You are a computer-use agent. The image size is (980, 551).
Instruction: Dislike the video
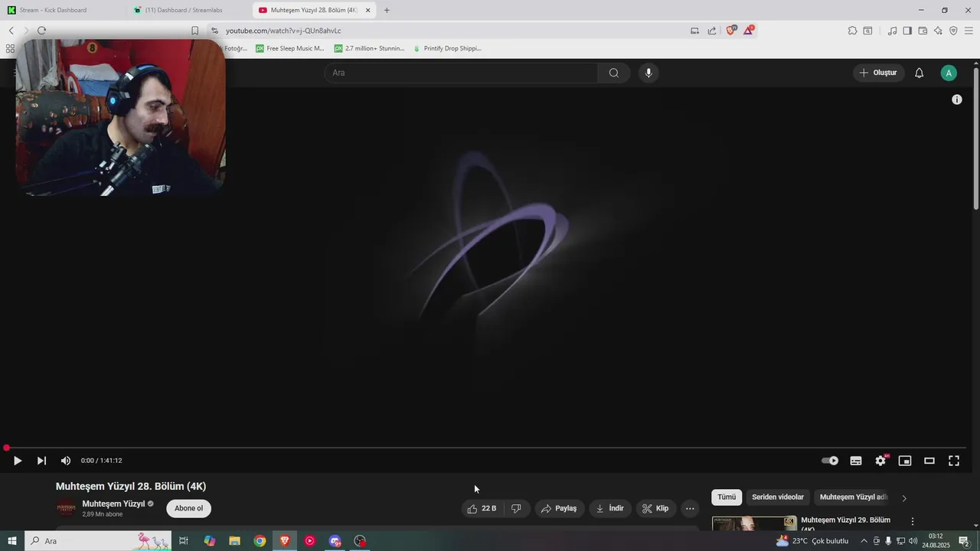[516, 508]
